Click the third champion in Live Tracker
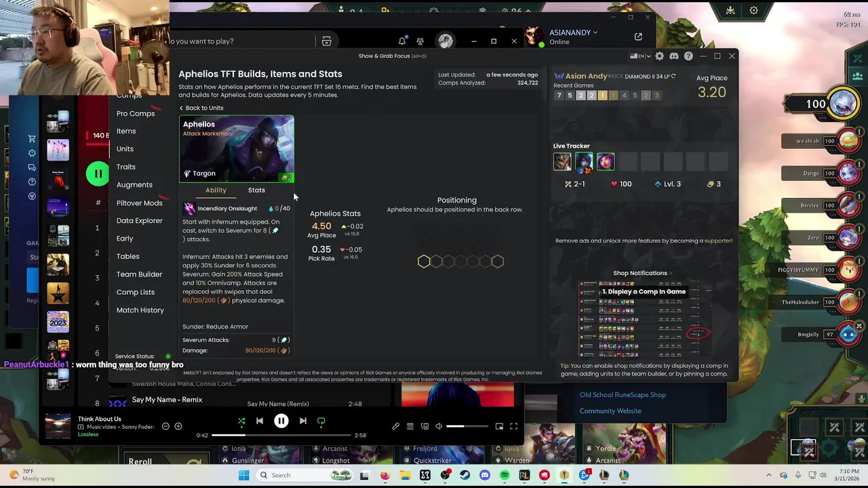868x488 pixels. click(606, 161)
